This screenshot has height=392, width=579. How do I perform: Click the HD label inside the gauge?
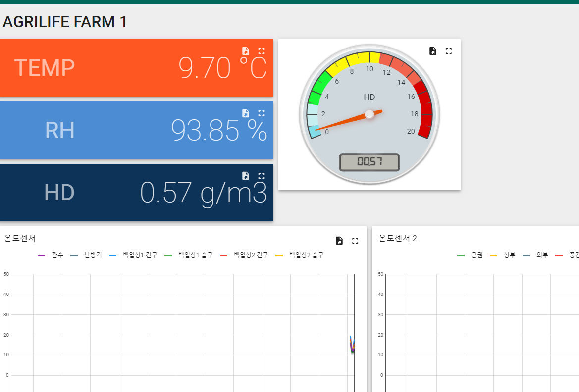[x=369, y=97]
